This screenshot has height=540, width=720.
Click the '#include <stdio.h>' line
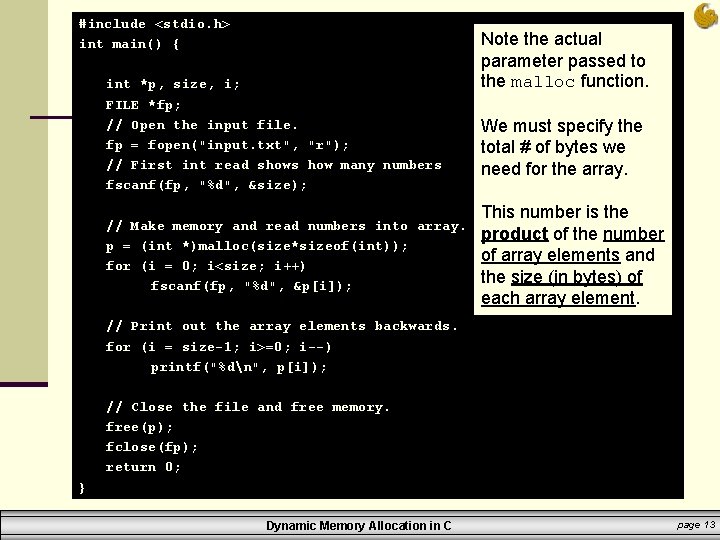click(154, 24)
